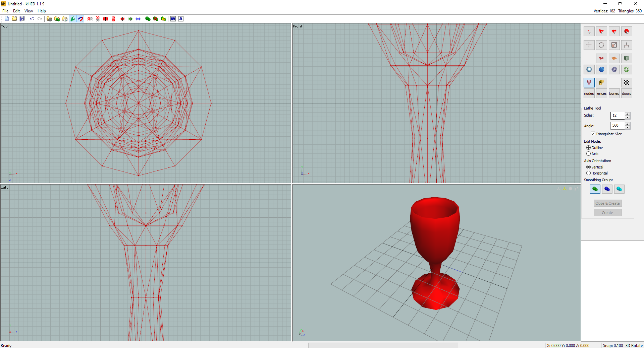Activate the Rotate tool circle icon
644x348 pixels.
601,45
